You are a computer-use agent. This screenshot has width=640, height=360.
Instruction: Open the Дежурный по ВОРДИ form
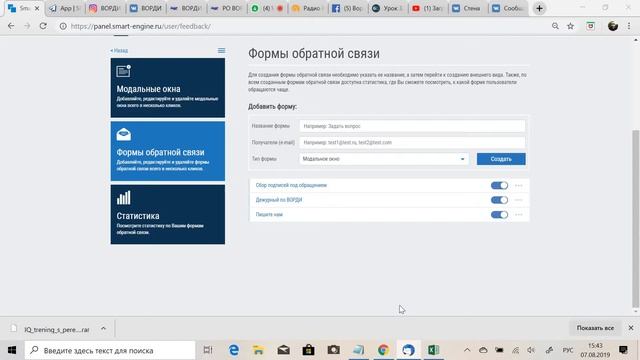pos(279,200)
